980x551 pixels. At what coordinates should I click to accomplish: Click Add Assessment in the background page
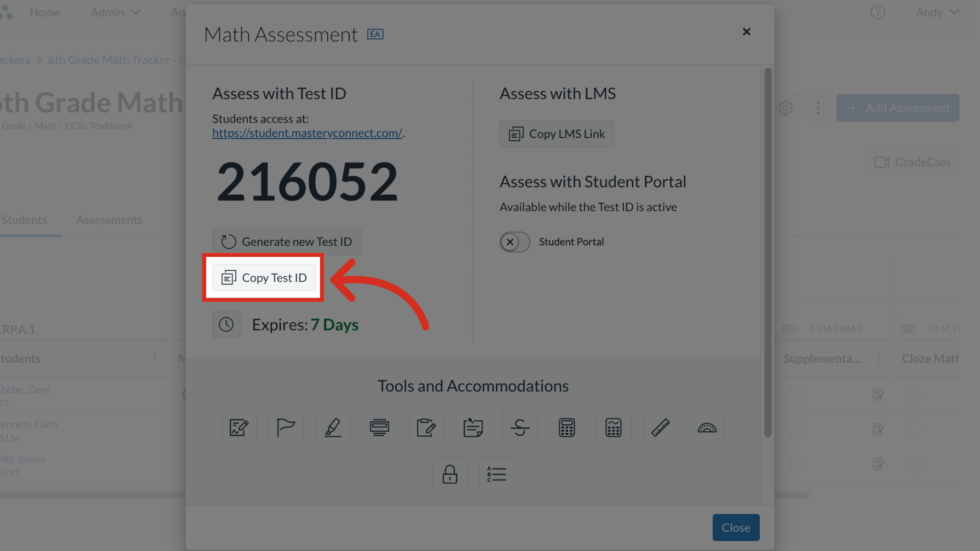898,108
